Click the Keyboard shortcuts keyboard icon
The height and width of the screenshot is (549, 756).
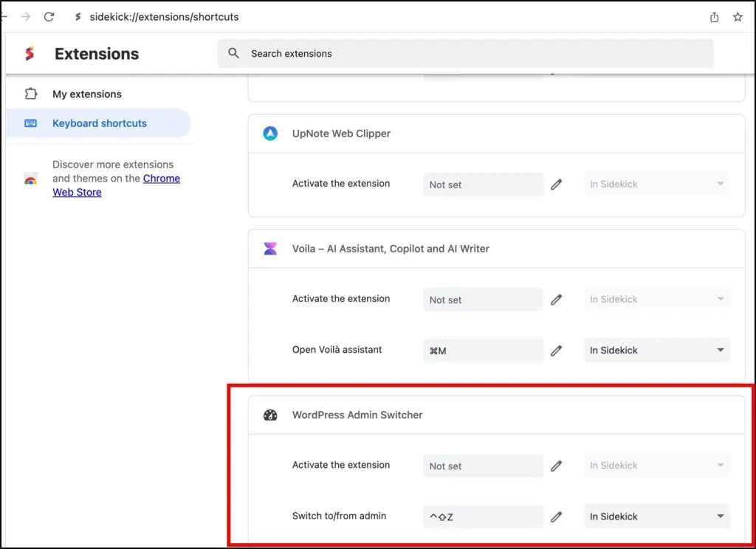(30, 123)
